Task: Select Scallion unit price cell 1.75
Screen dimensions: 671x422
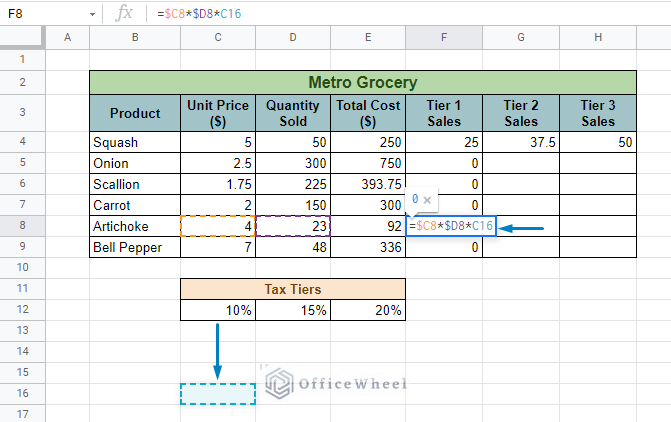Action: pyautogui.click(x=218, y=184)
